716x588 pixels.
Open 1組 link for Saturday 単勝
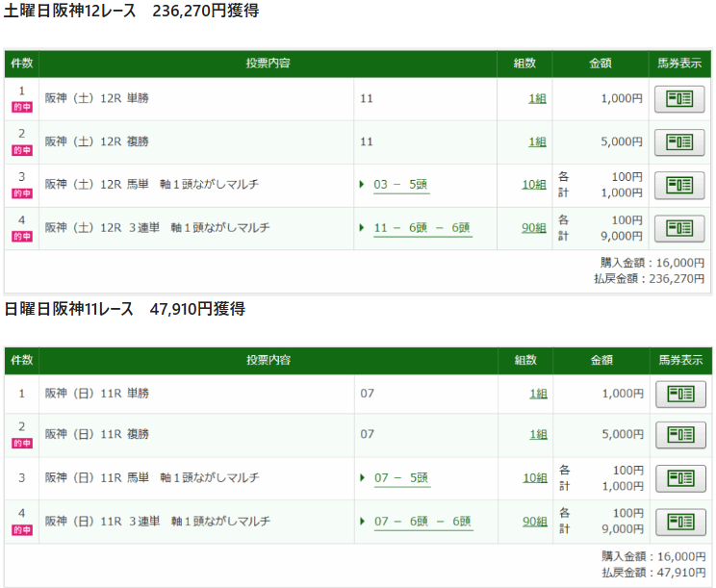[x=537, y=98]
